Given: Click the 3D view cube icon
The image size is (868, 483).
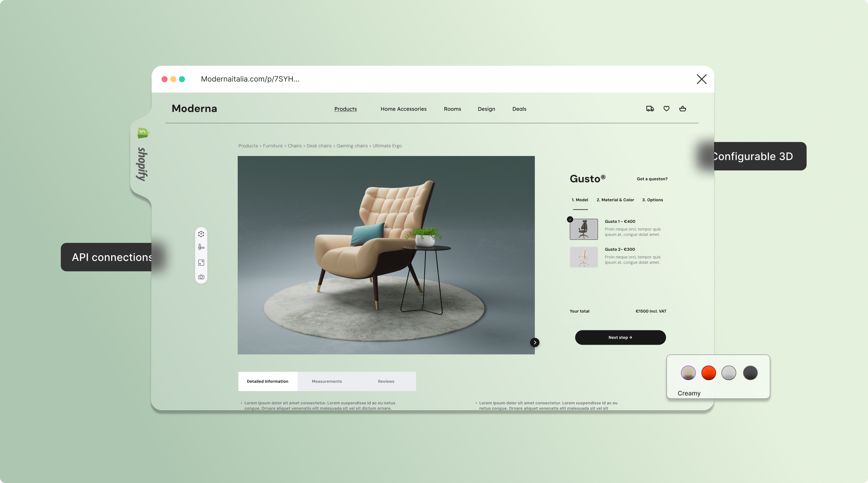Looking at the screenshot, I should (201, 234).
